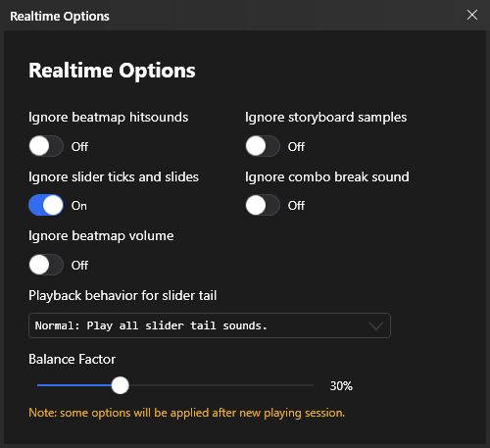The height and width of the screenshot is (448, 490).
Task: Click the '30%' balance value
Action: tap(341, 386)
